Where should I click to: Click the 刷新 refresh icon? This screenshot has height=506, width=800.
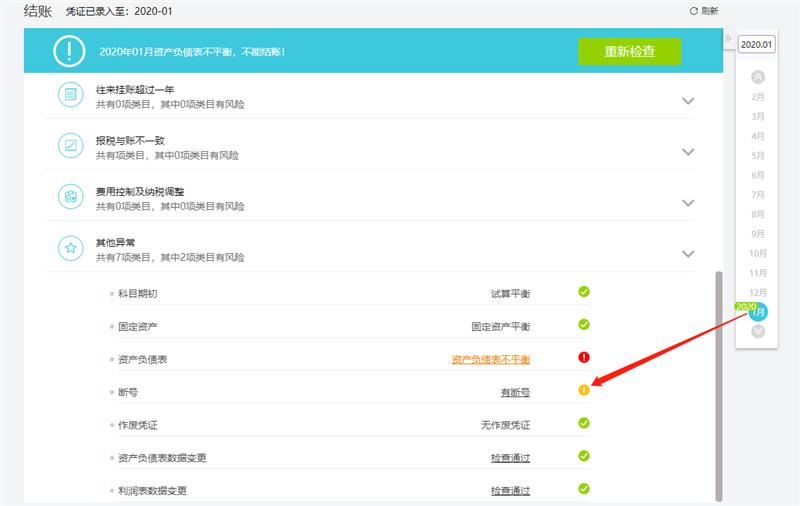(x=694, y=10)
